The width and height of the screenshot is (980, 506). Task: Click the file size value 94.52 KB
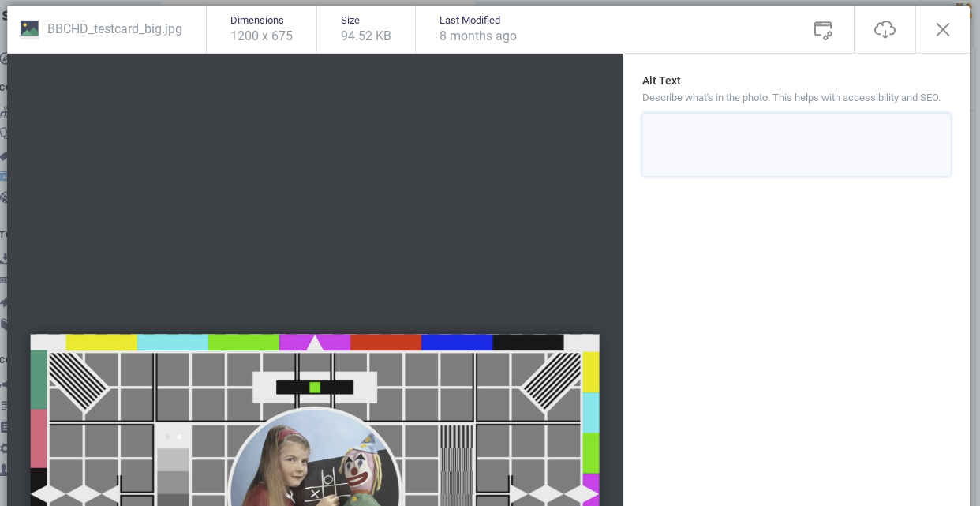coord(366,36)
